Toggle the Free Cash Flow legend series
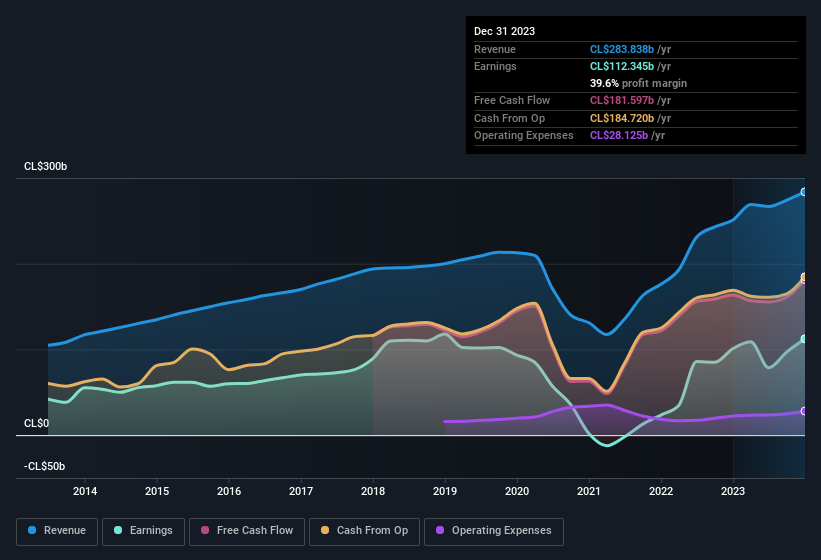The width and height of the screenshot is (821, 560). coord(247,531)
